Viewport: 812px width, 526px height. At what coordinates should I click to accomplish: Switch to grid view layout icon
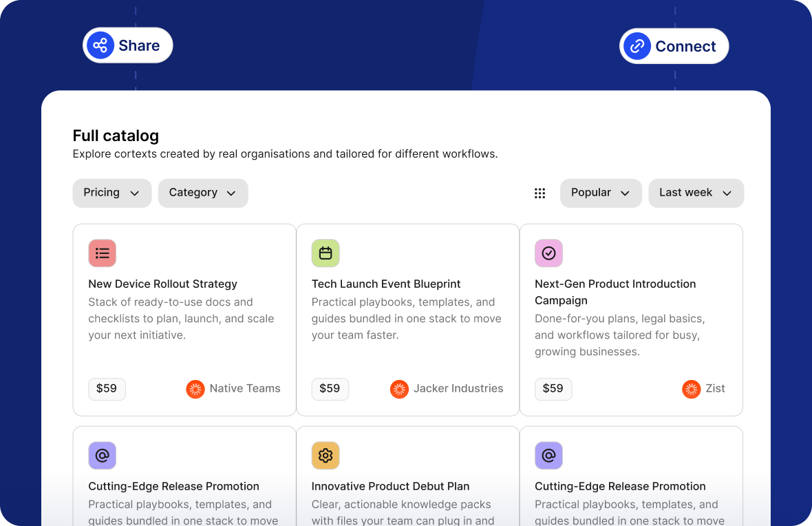click(x=539, y=193)
